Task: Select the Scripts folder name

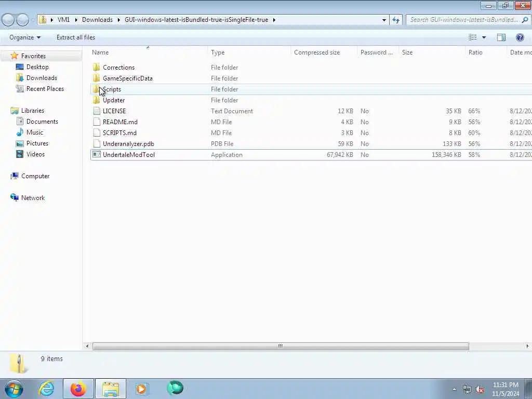Action: 112,89
